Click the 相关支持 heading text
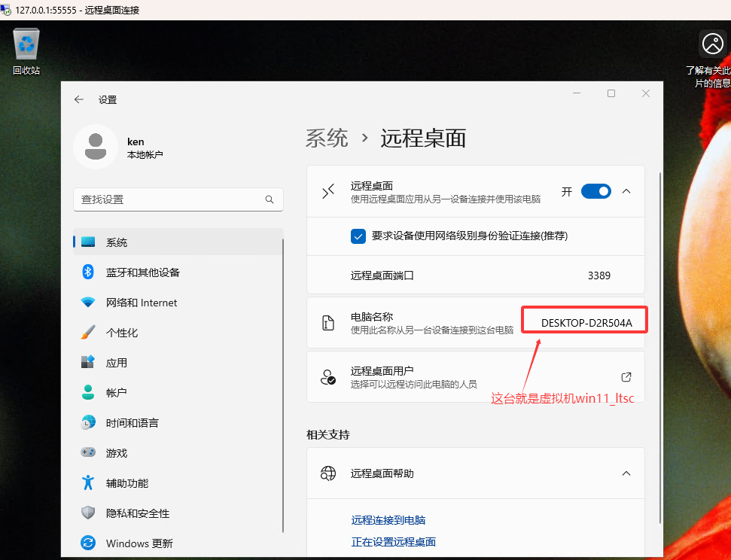Screen dimensions: 731x560 pyautogui.click(x=328, y=434)
